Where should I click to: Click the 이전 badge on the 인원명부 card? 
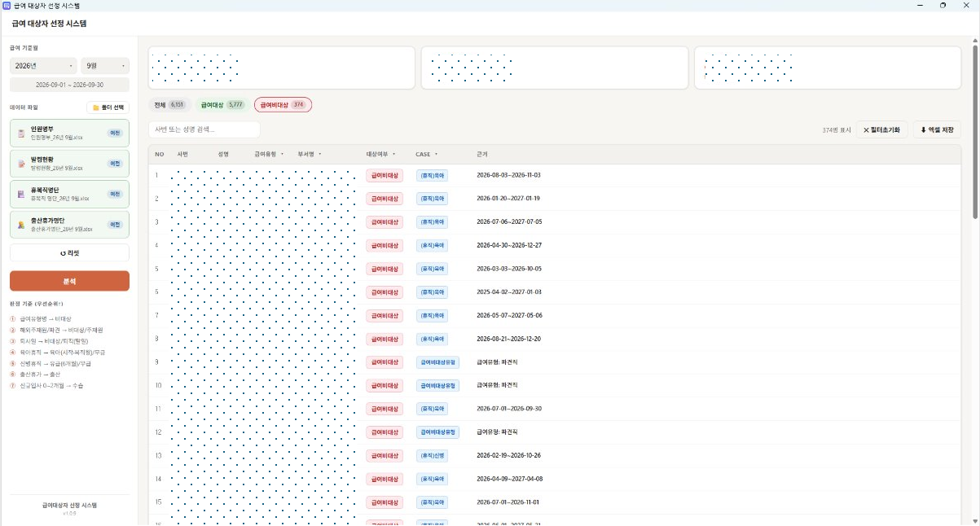116,134
